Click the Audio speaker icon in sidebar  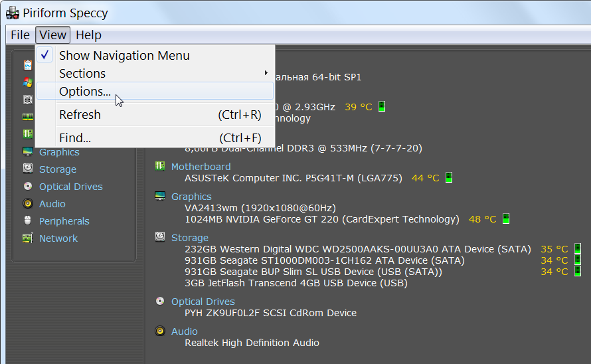pos(28,203)
